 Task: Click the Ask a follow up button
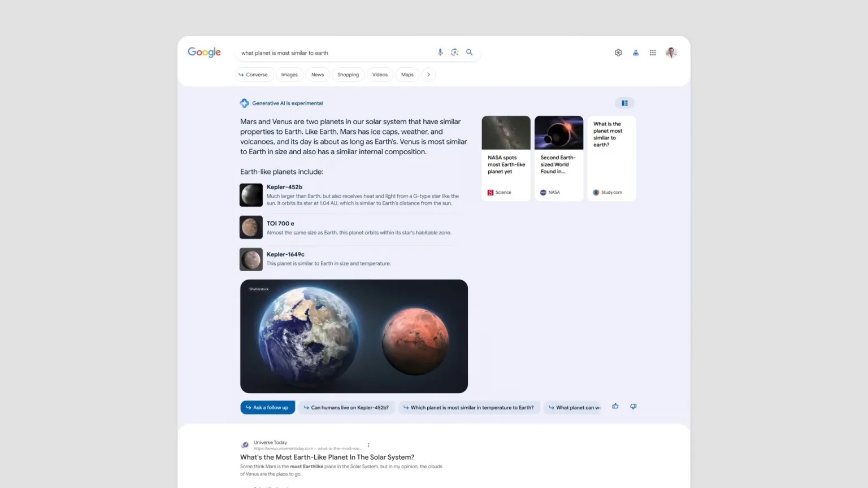pos(267,407)
